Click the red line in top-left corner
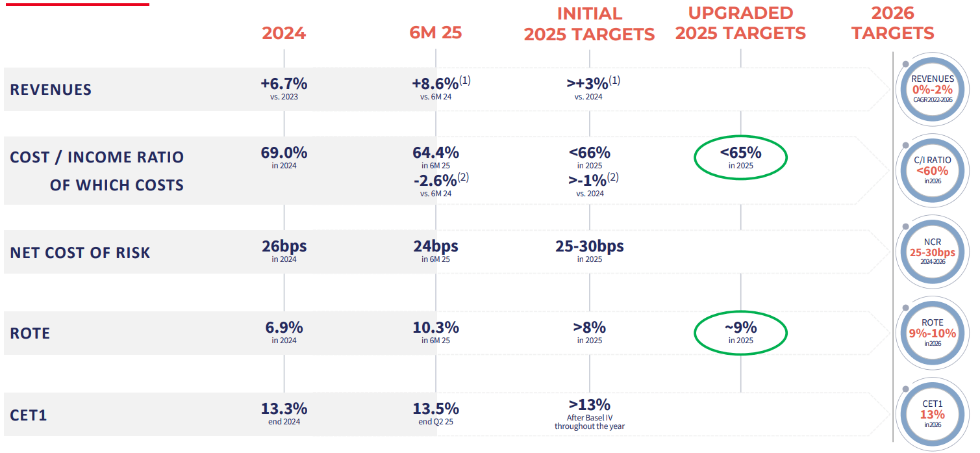This screenshot has width=980, height=453. click(x=75, y=4)
